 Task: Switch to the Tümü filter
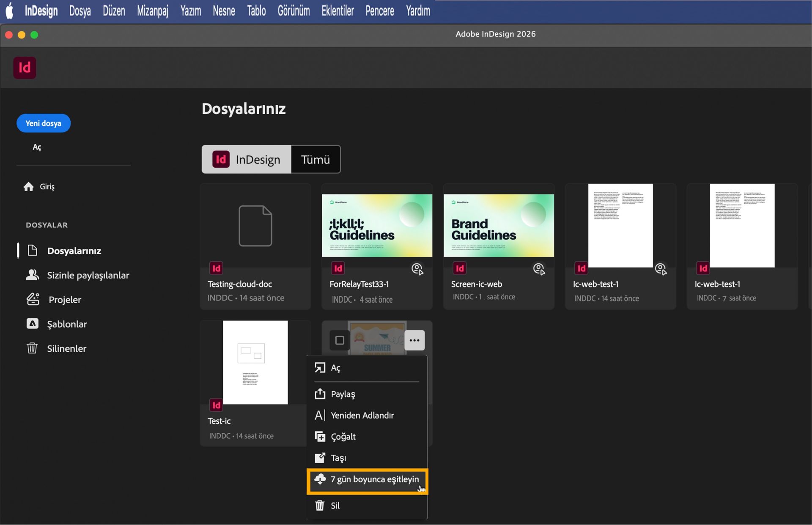point(315,159)
